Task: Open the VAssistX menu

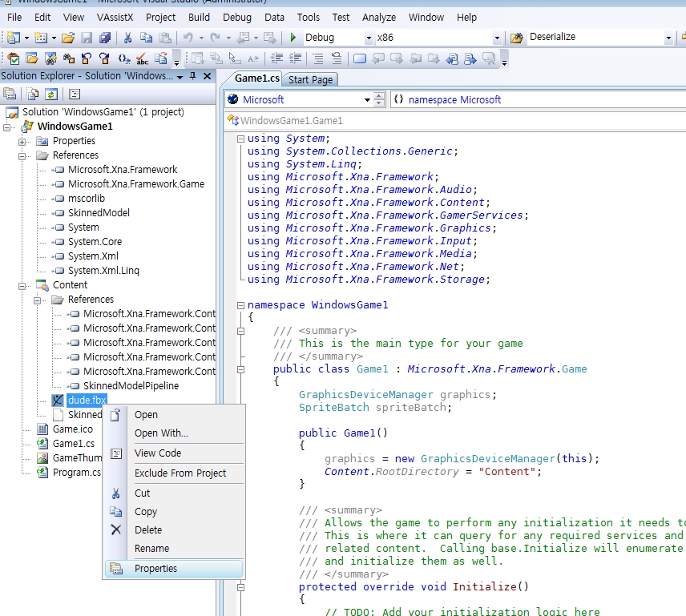Action: click(115, 18)
